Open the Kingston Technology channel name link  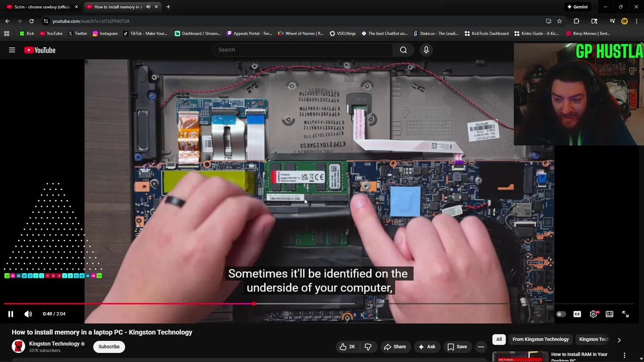click(54, 344)
